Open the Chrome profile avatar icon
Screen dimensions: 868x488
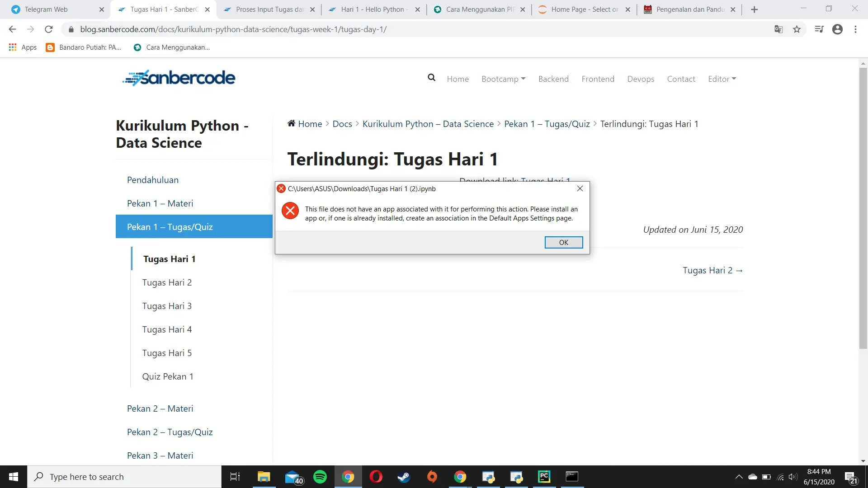click(837, 29)
